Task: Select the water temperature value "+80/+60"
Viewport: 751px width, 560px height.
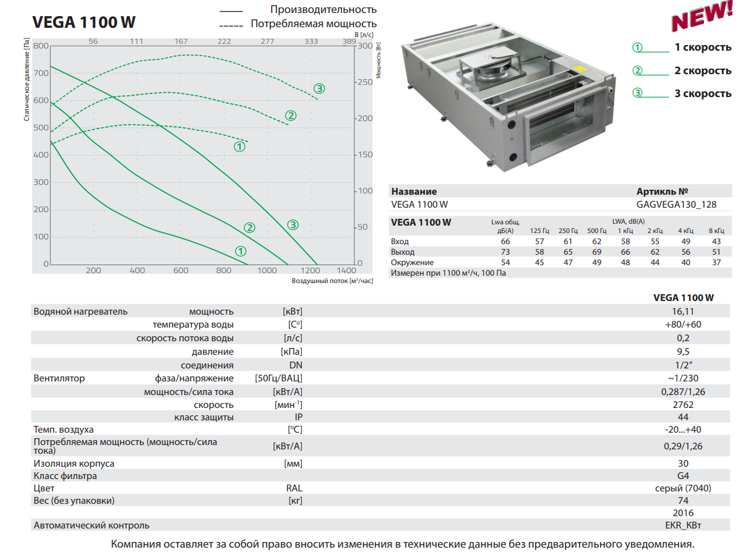Action: click(684, 325)
